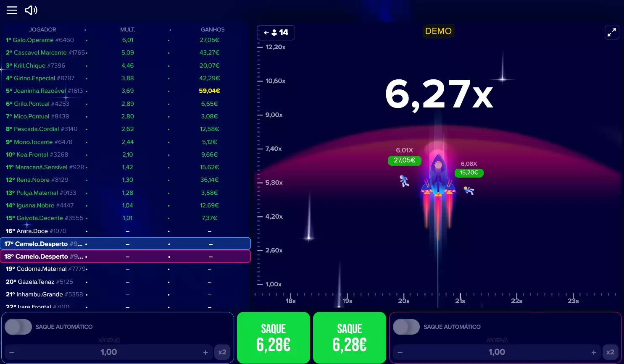Expand game to fullscreen
Viewport: 624px width, 364px height.
coord(612,32)
